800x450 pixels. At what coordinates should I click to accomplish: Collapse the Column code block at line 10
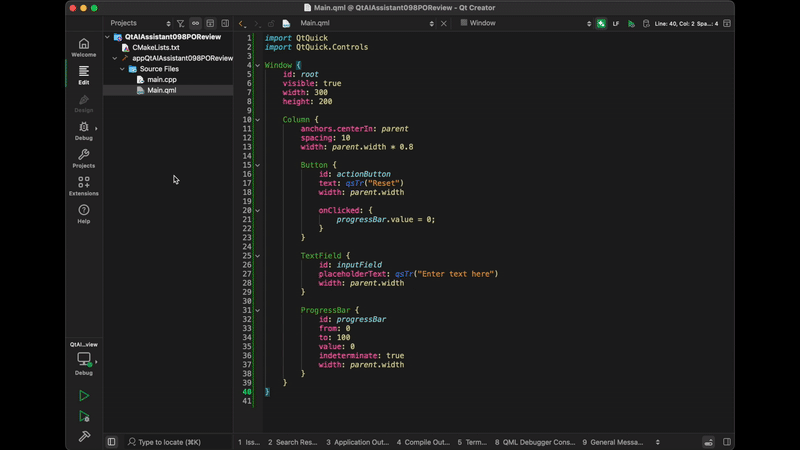click(x=257, y=119)
